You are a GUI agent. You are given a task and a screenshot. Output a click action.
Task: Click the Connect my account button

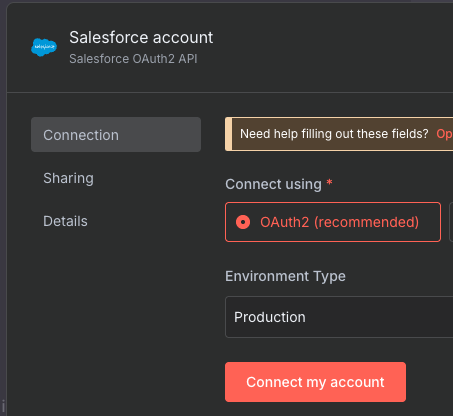coord(315,382)
